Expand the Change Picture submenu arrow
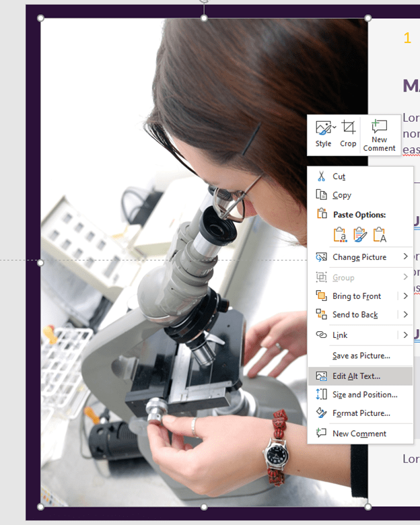Viewport: 420px width, 525px height. pos(405,256)
